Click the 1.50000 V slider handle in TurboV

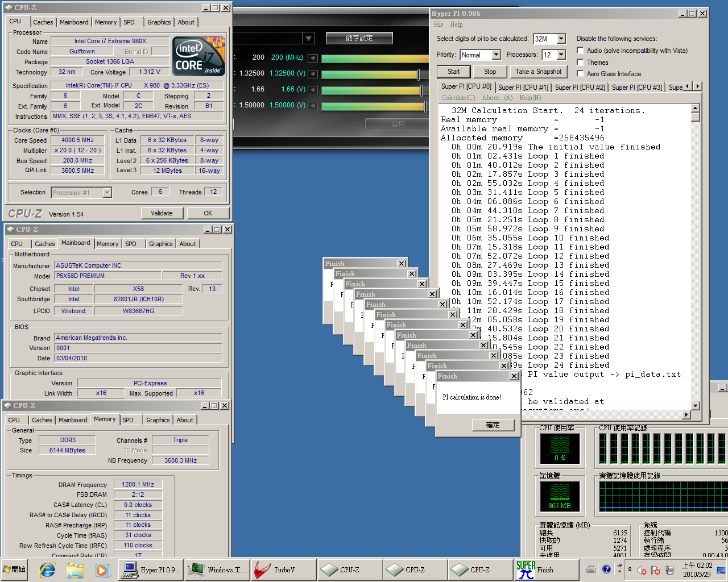[425, 106]
